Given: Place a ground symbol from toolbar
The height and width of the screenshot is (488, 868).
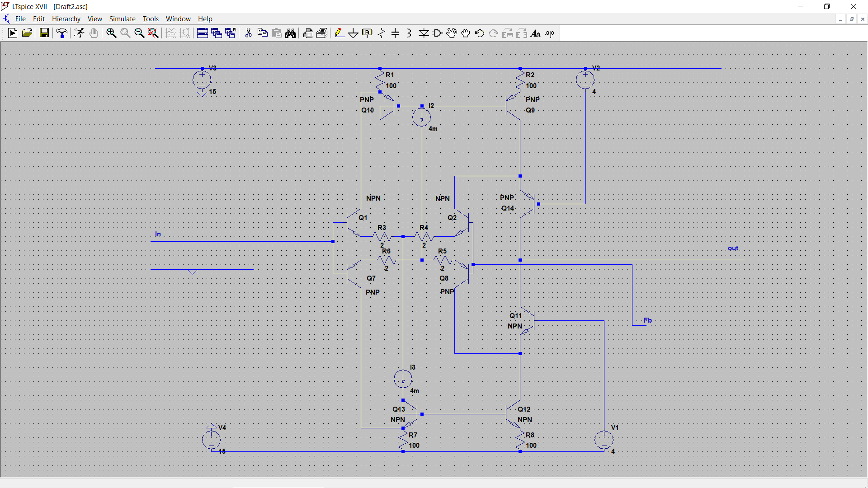Looking at the screenshot, I should (x=354, y=33).
